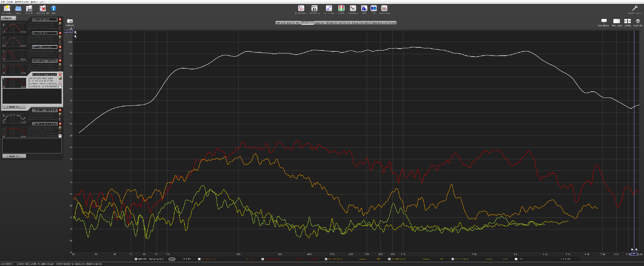Screen dimensions: 644x266
Task: Change trace colour of ND430 1 Damping felt
Action: [x=60, y=118]
